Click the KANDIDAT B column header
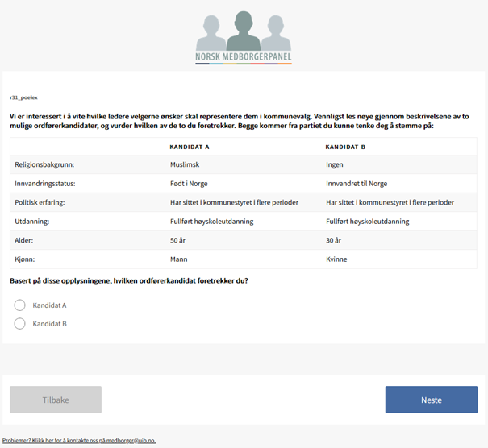The width and height of the screenshot is (488, 448). point(345,147)
